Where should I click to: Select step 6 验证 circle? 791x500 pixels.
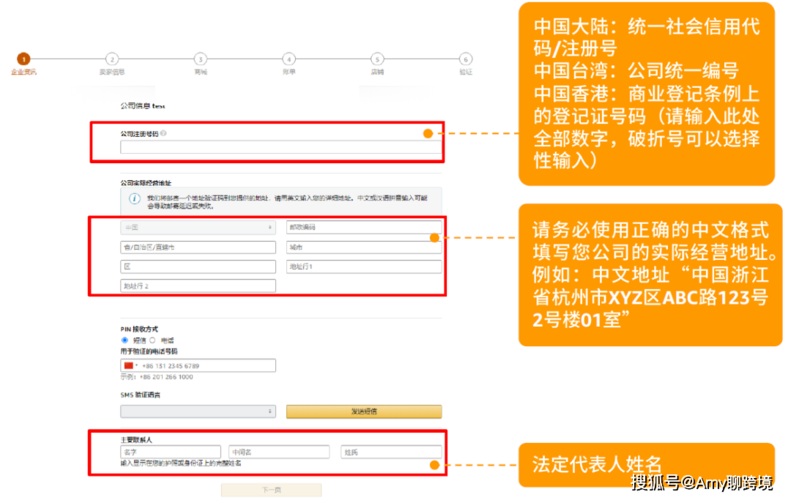[x=466, y=59]
